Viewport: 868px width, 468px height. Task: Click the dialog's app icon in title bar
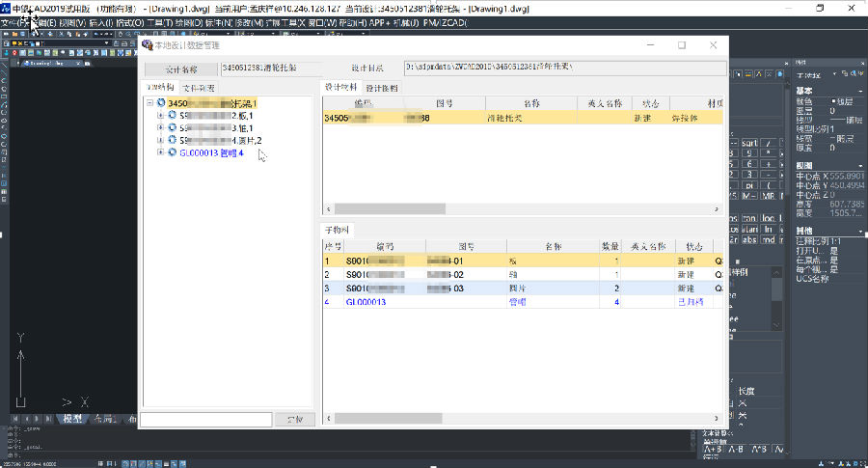coord(147,44)
